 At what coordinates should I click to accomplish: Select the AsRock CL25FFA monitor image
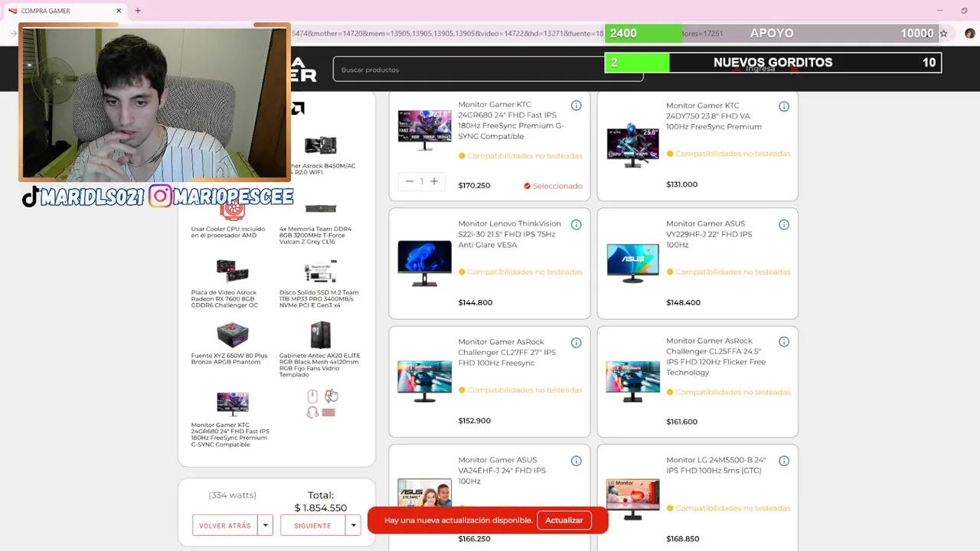[632, 381]
